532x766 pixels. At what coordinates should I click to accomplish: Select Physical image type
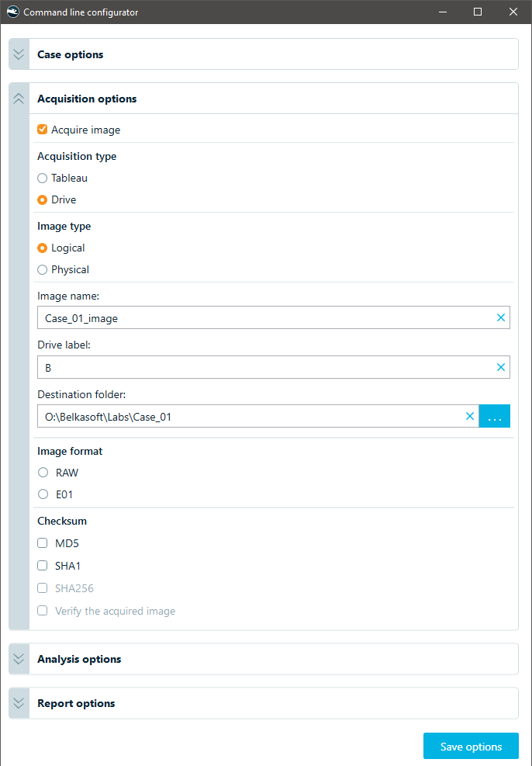click(x=43, y=269)
